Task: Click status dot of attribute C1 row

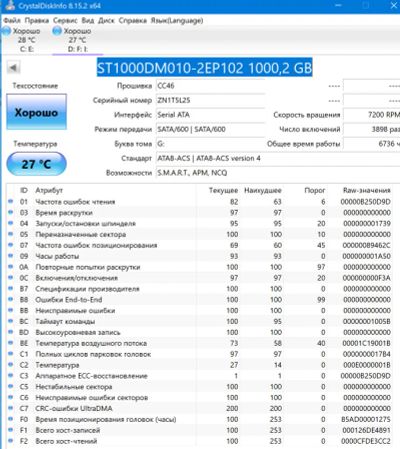Action: coord(10,354)
